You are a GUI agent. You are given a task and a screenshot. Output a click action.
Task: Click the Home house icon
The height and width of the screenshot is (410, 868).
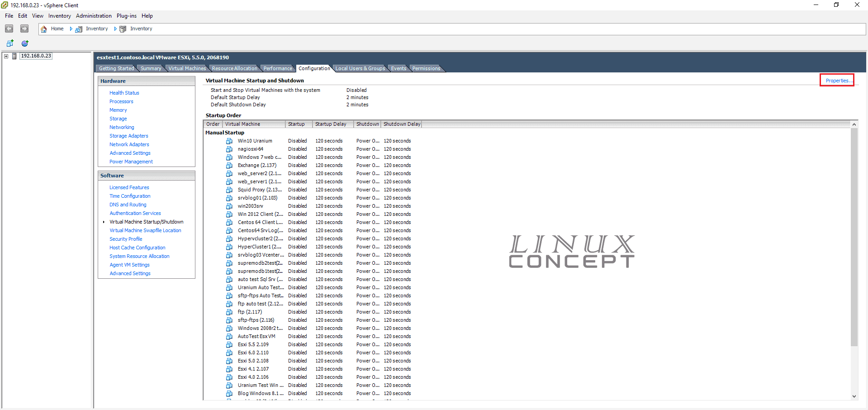click(44, 29)
